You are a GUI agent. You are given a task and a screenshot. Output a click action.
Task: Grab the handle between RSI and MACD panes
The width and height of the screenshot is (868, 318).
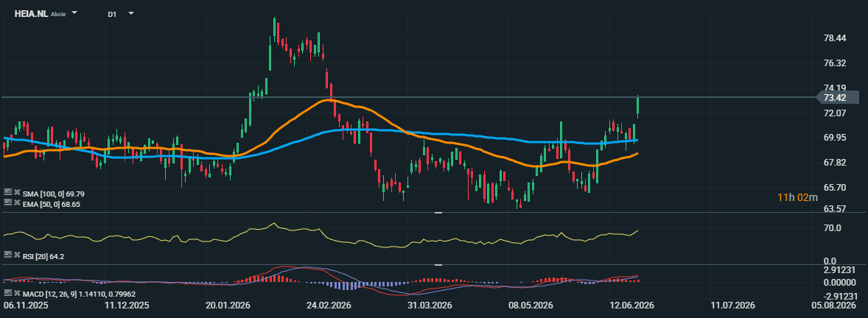pyautogui.click(x=438, y=265)
